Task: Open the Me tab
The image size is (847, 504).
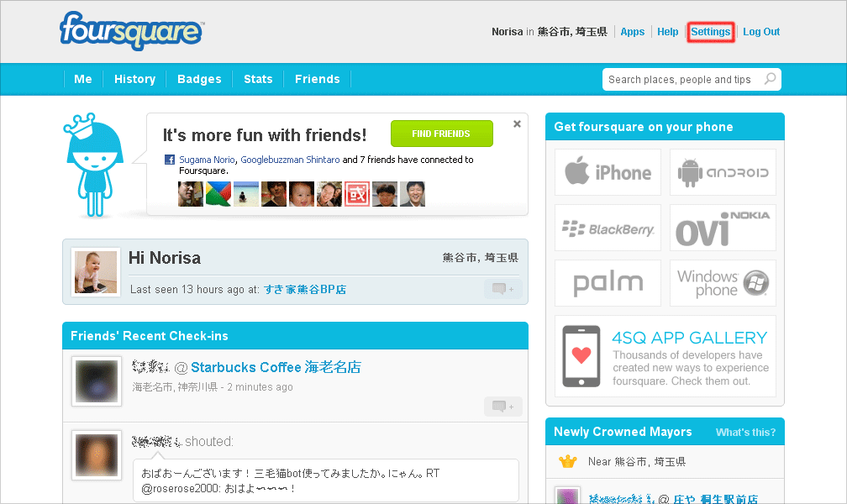Action: (x=82, y=79)
